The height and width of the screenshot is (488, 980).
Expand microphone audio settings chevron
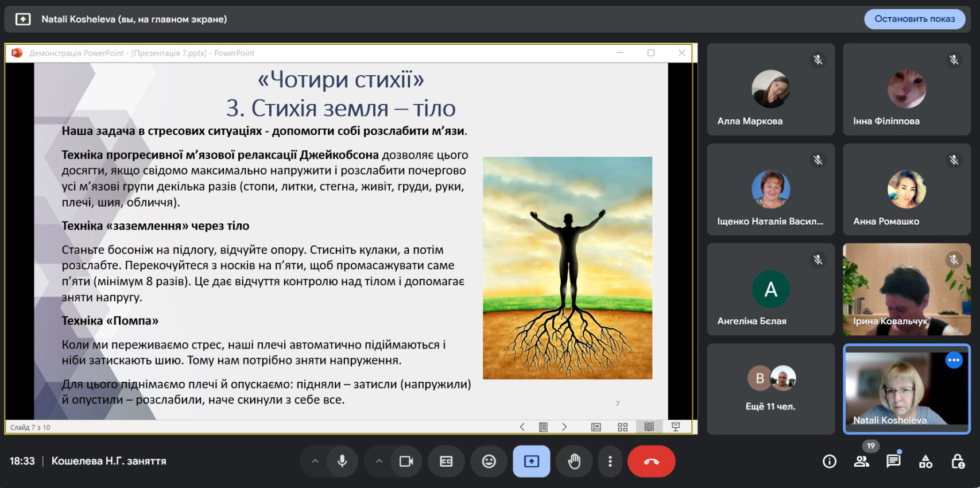(x=315, y=462)
